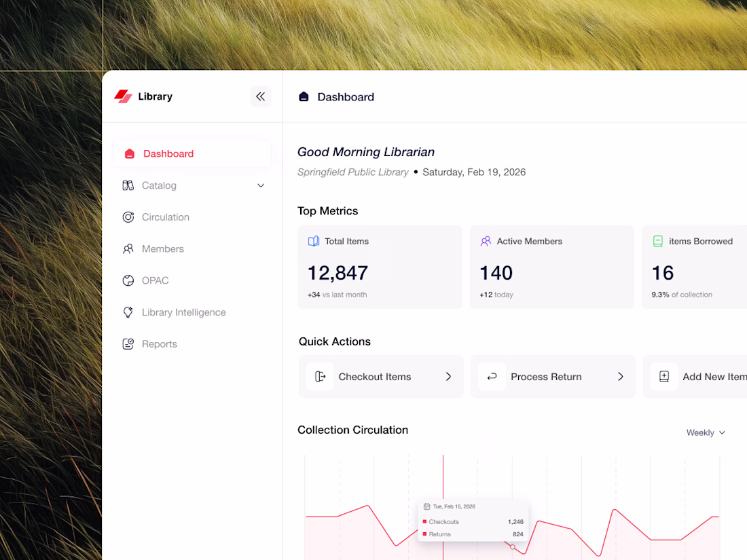This screenshot has height=560, width=747.
Task: Click the Dashboard page title in header
Action: [346, 97]
